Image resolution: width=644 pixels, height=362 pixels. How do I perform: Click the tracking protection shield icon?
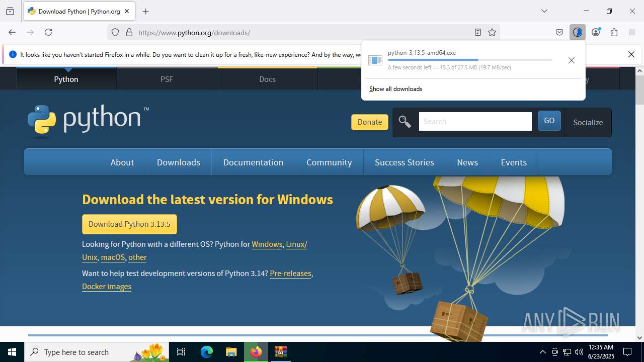coord(115,32)
